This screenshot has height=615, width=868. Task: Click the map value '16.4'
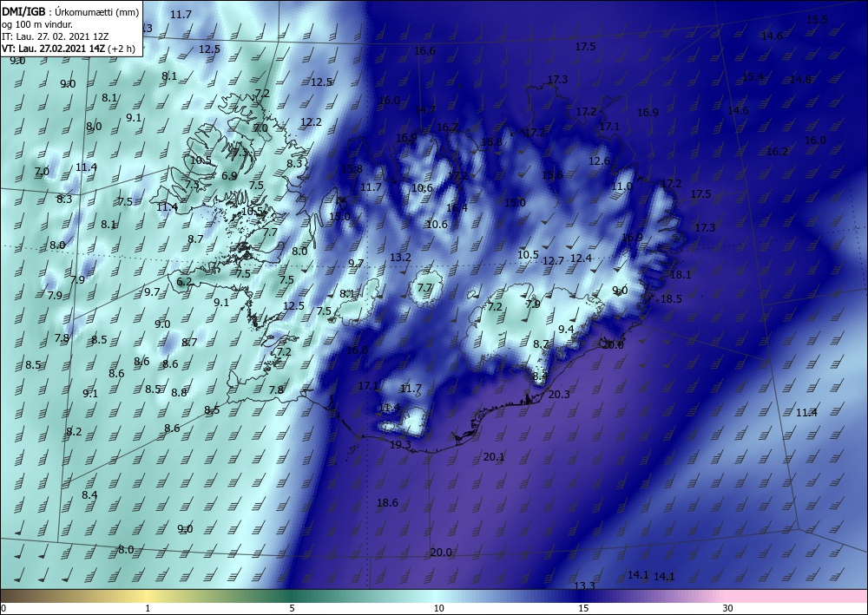[457, 208]
